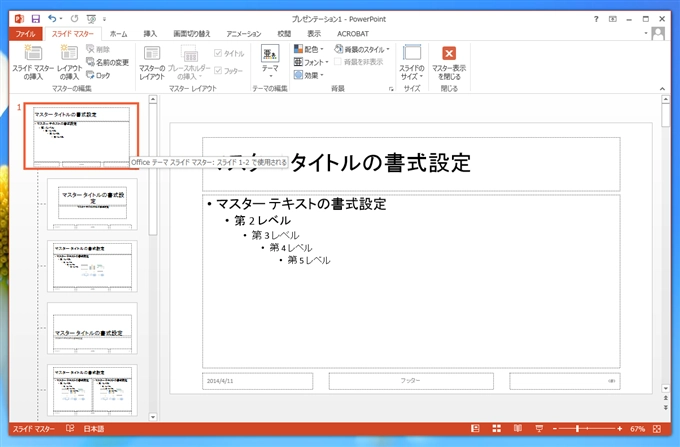Open the 配色 colors dropdown
680x447 pixels.
[309, 49]
